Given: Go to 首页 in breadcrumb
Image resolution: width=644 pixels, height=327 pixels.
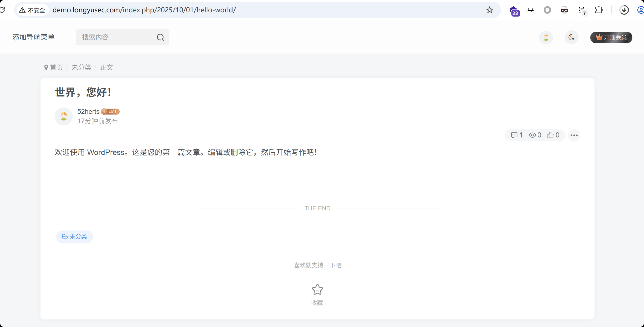Looking at the screenshot, I should 57,67.
